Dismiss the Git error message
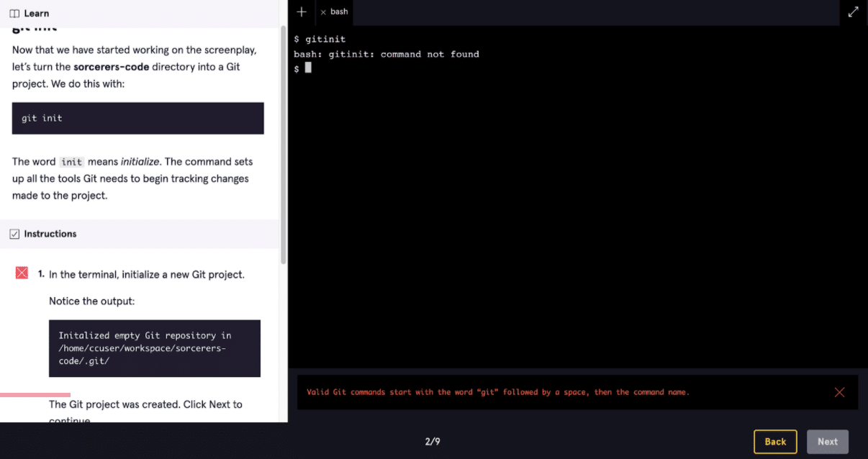868x459 pixels. click(x=839, y=392)
